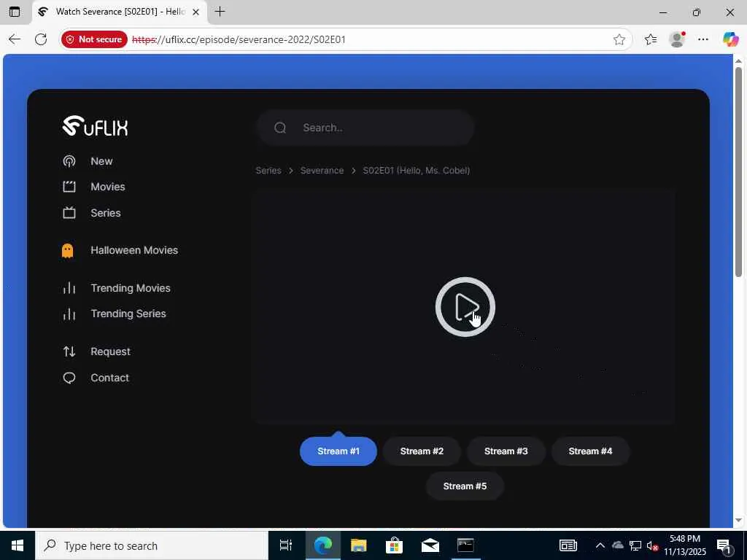
Task: Click the Trending Series bar-chart icon
Action: coord(69,314)
